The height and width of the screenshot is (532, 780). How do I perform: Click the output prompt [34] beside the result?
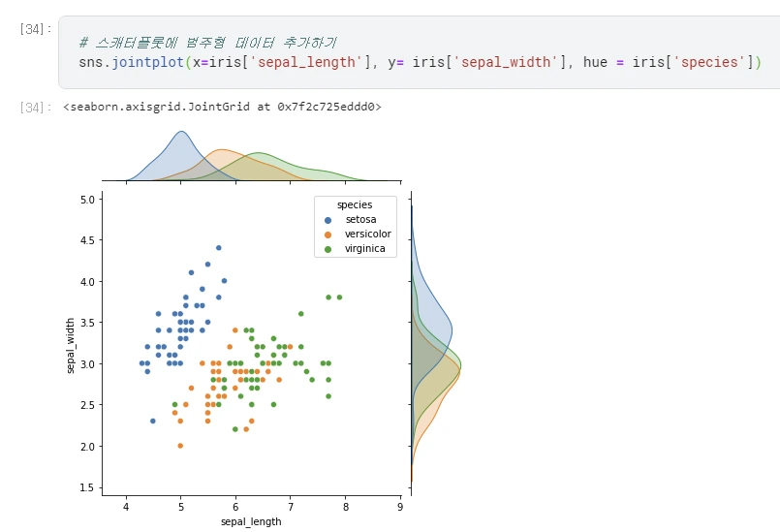click(x=35, y=107)
